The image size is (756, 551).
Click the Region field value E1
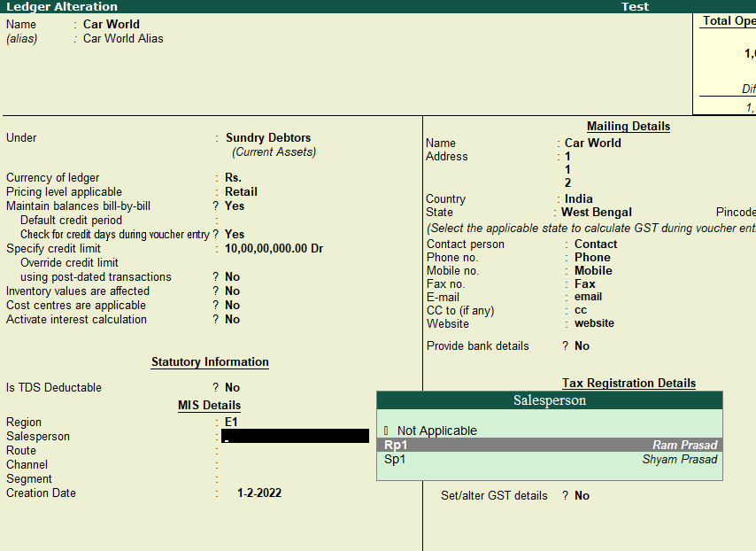click(232, 422)
